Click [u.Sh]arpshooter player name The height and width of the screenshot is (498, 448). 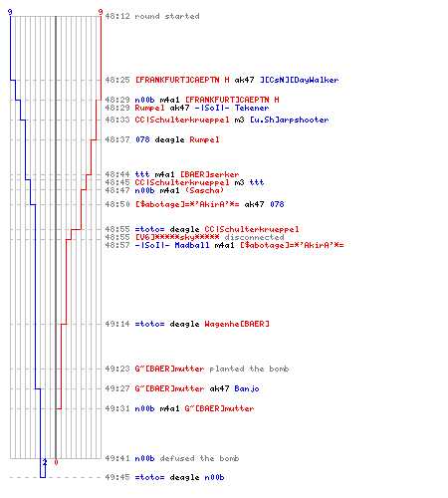pos(289,120)
